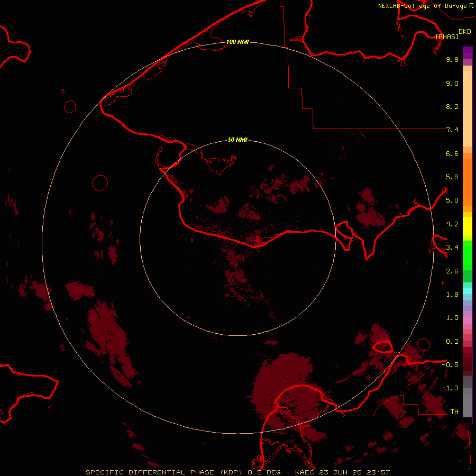Click the 0.2 color scale label
The image size is (476, 476).
452,342
